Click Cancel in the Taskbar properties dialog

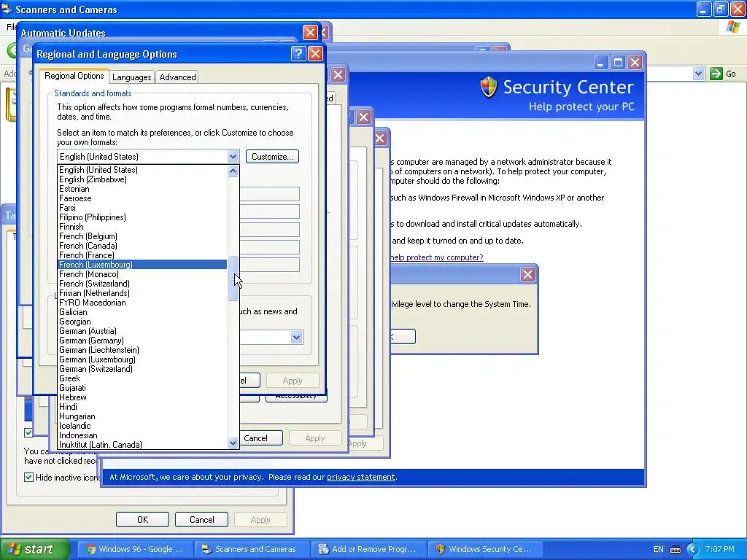pyautogui.click(x=201, y=519)
